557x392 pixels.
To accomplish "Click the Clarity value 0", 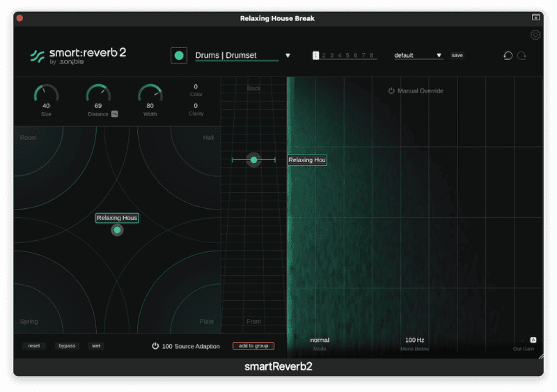I will pyautogui.click(x=196, y=106).
